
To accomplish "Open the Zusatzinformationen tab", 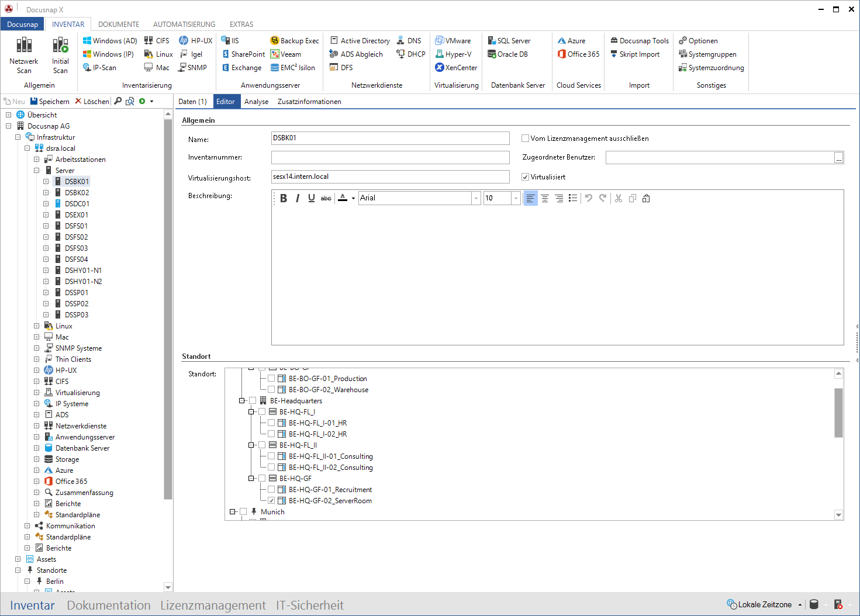I will pos(309,102).
